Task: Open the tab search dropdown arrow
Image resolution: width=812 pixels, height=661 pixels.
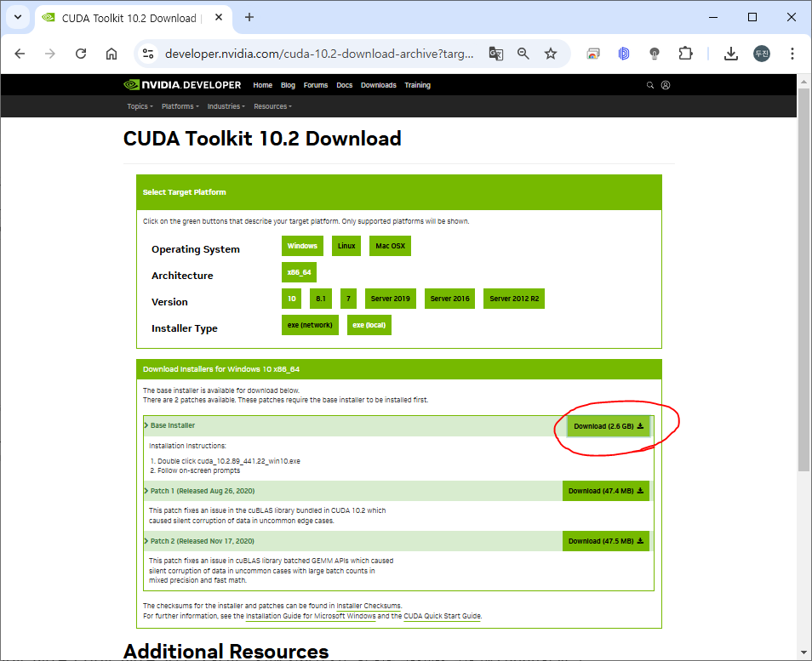Action: [18, 18]
